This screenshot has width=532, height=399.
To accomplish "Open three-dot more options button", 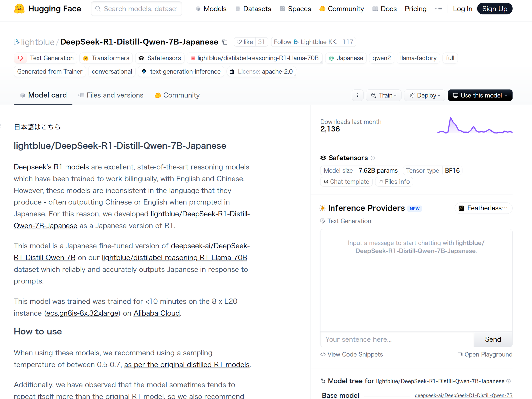I will (x=358, y=95).
